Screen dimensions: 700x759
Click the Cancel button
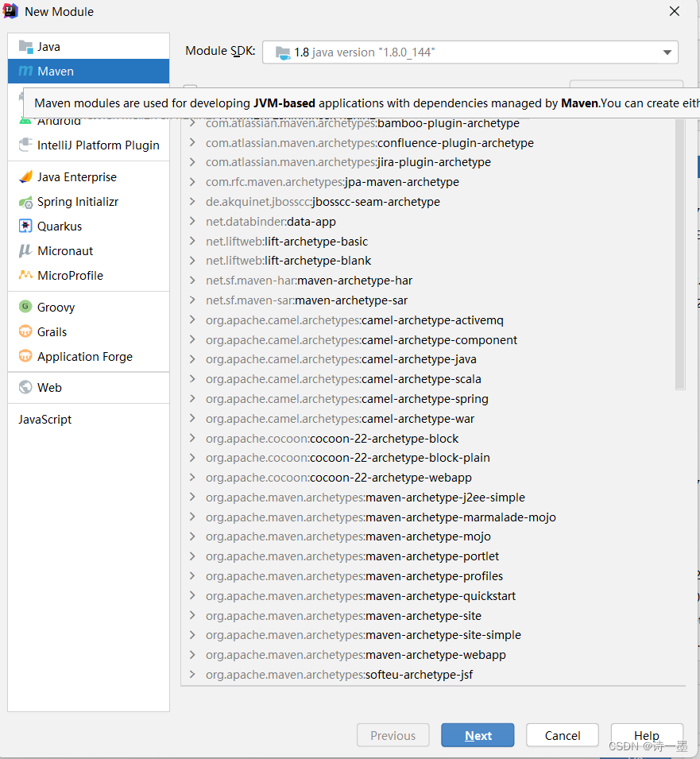tap(562, 735)
